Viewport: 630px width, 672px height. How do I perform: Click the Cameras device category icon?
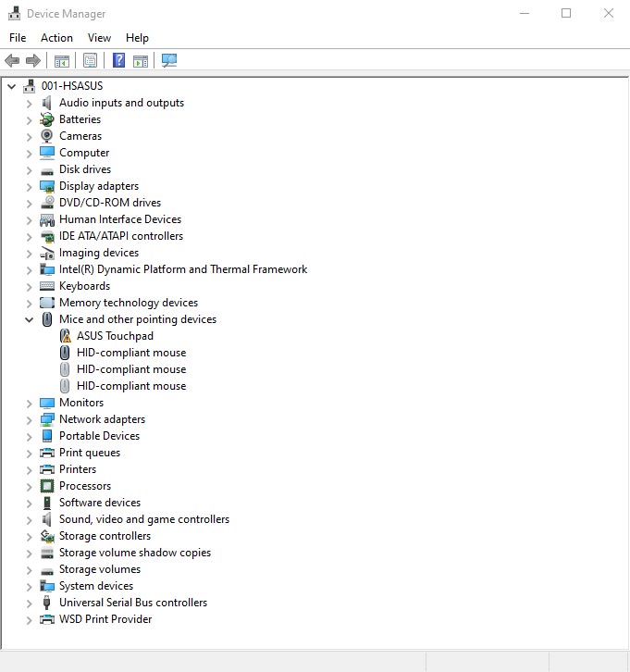47,136
